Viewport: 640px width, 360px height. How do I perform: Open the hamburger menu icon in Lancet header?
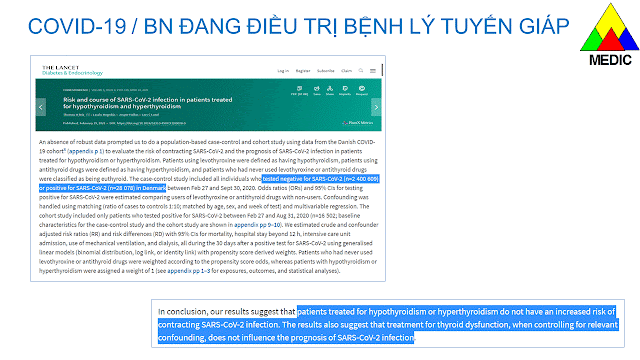point(373,71)
